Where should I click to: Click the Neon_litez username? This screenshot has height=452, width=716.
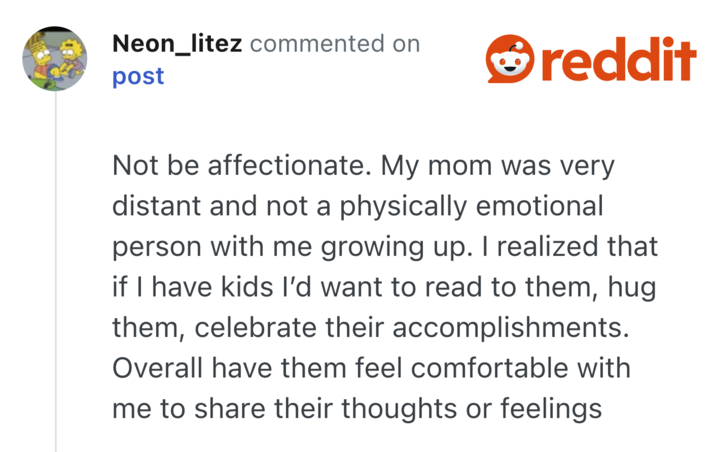tap(177, 44)
